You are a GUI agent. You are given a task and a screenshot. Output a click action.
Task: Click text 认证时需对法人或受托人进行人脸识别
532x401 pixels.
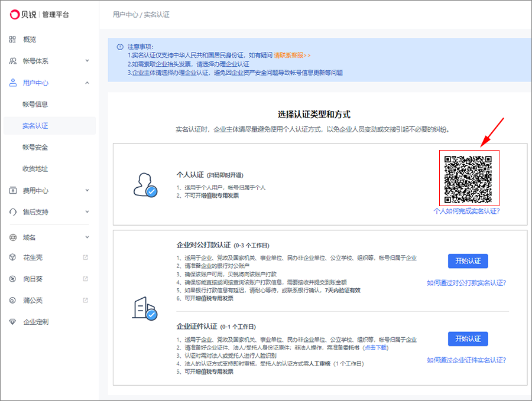pyautogui.click(x=231, y=356)
